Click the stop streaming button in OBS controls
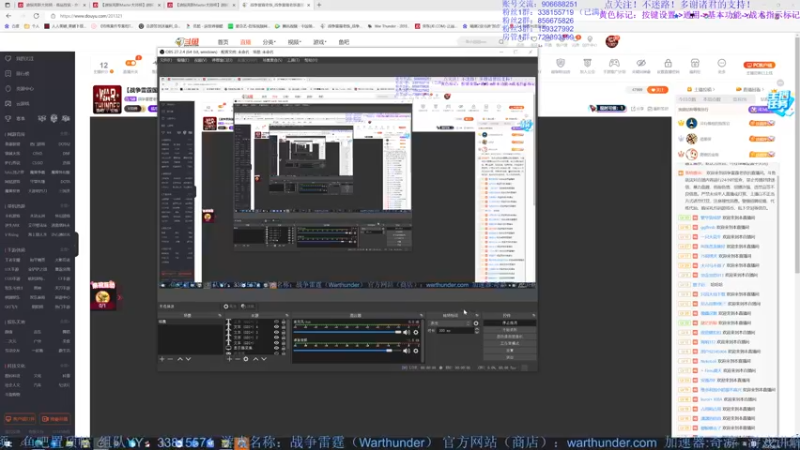This screenshot has height=450, width=800. (x=509, y=323)
